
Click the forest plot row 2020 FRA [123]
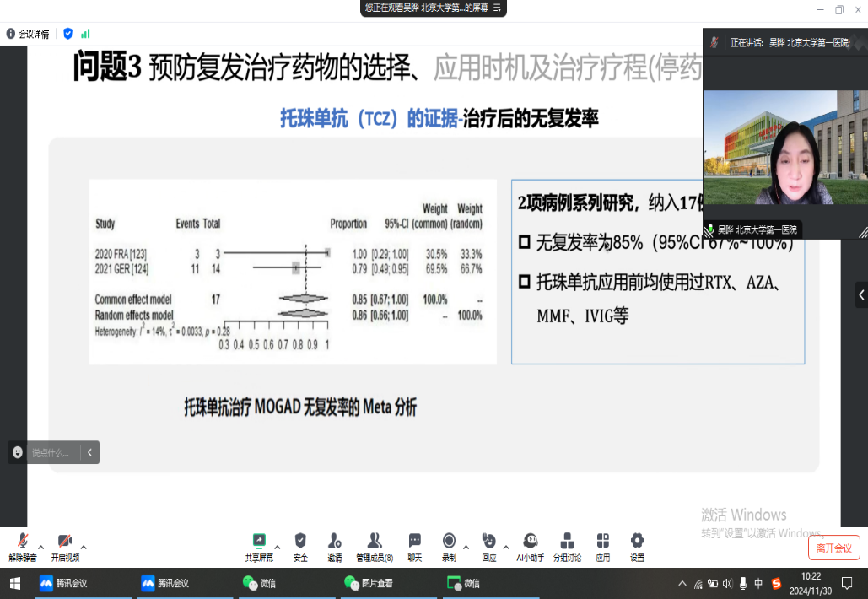coord(288,254)
